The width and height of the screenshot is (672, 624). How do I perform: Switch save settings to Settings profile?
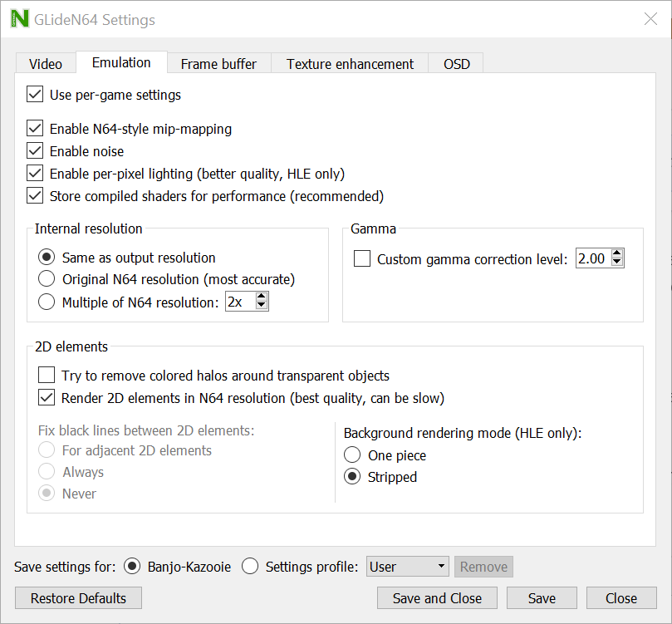pyautogui.click(x=250, y=566)
